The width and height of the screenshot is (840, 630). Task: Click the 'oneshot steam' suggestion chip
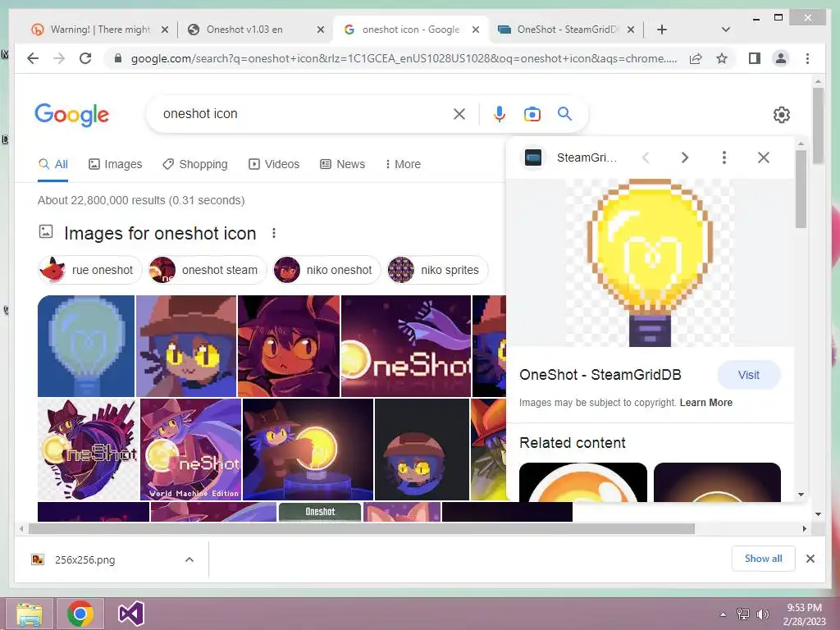click(207, 270)
